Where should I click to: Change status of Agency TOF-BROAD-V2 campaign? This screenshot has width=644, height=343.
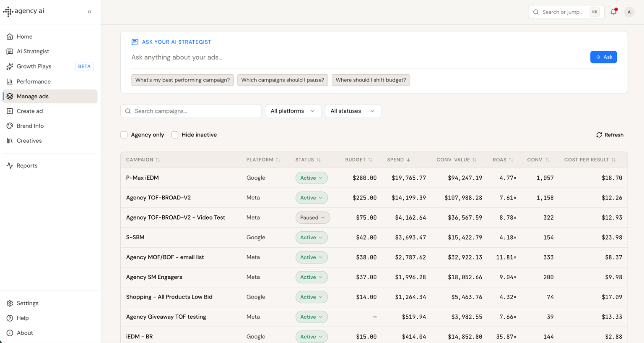tap(312, 198)
